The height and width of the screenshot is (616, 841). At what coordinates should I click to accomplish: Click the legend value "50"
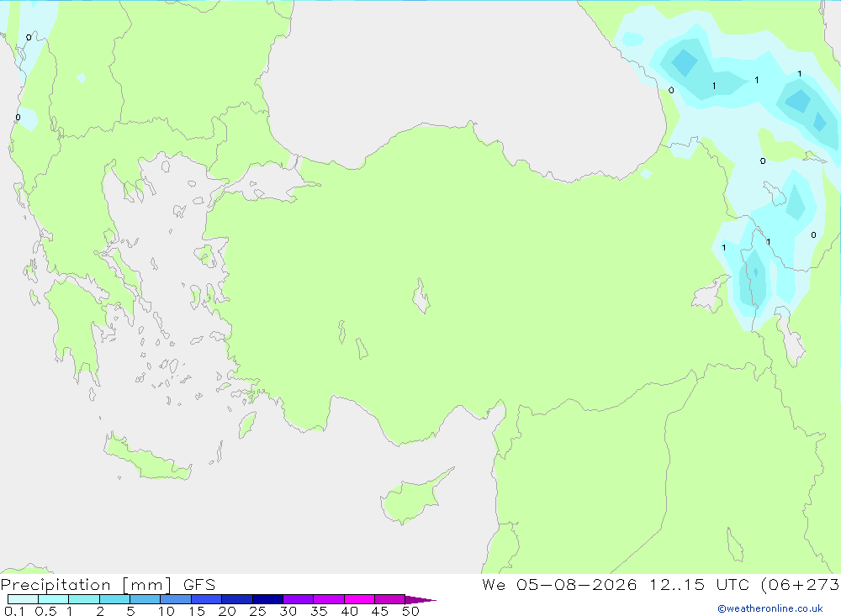coord(410,611)
